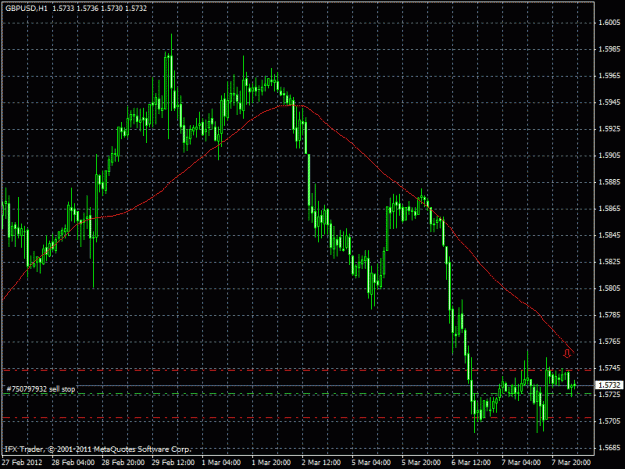The width and height of the screenshot is (625, 469).
Task: Click the 1.5985 price axis label
Action: point(609,49)
